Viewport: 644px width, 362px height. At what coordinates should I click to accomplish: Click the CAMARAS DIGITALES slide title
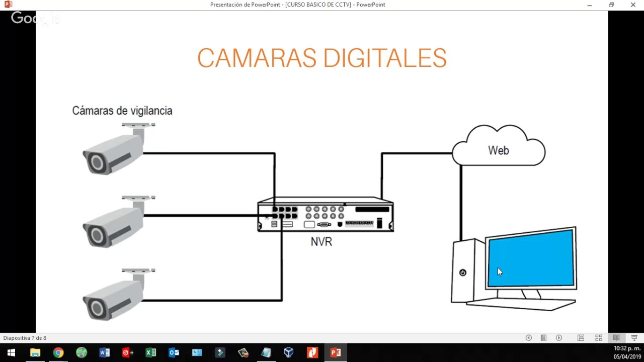(321, 58)
